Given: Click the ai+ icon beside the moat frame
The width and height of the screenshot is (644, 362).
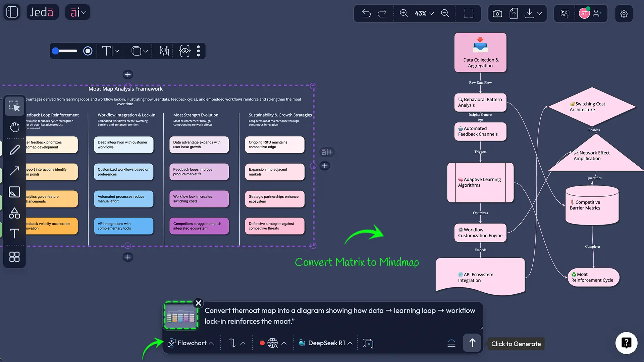Looking at the screenshot, I should coord(327,152).
